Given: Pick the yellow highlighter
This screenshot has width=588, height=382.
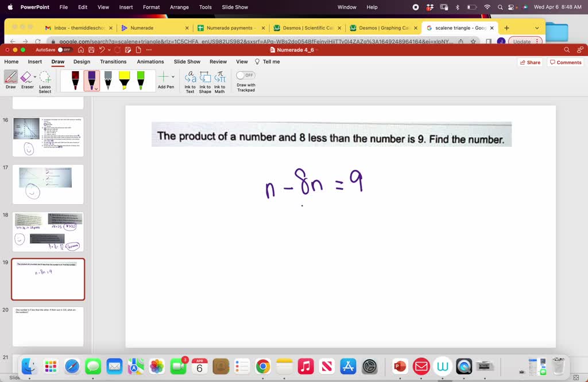Looking at the screenshot, I should coord(124,80).
